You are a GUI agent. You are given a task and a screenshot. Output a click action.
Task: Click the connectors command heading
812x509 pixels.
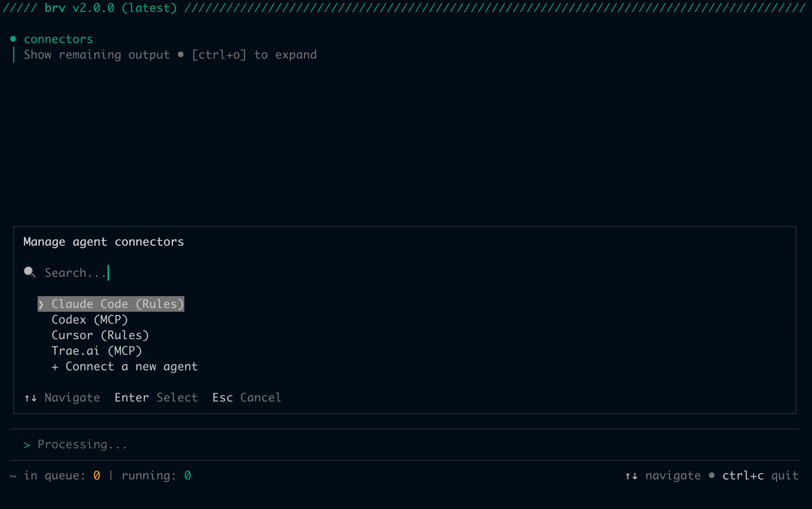point(58,39)
